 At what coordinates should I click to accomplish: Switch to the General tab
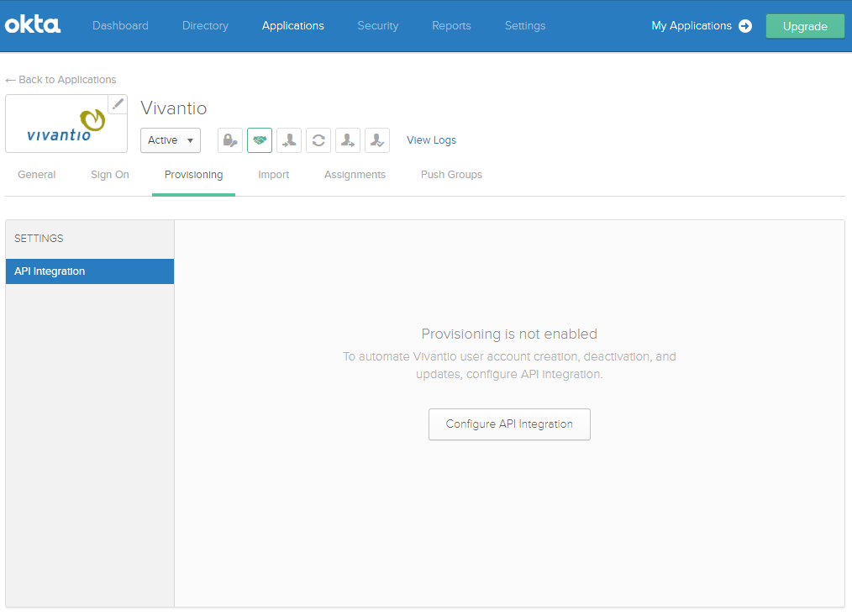(x=36, y=175)
